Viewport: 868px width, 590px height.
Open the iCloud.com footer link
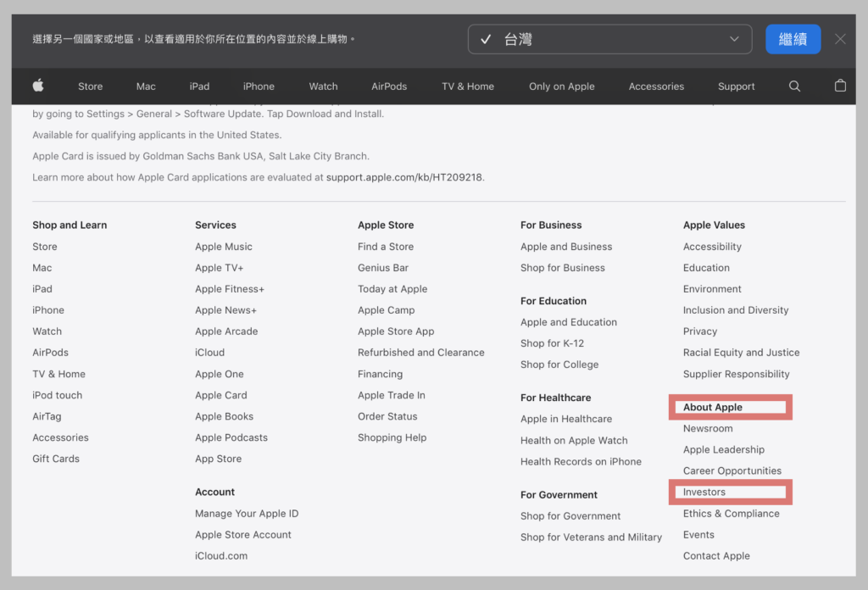[221, 556]
